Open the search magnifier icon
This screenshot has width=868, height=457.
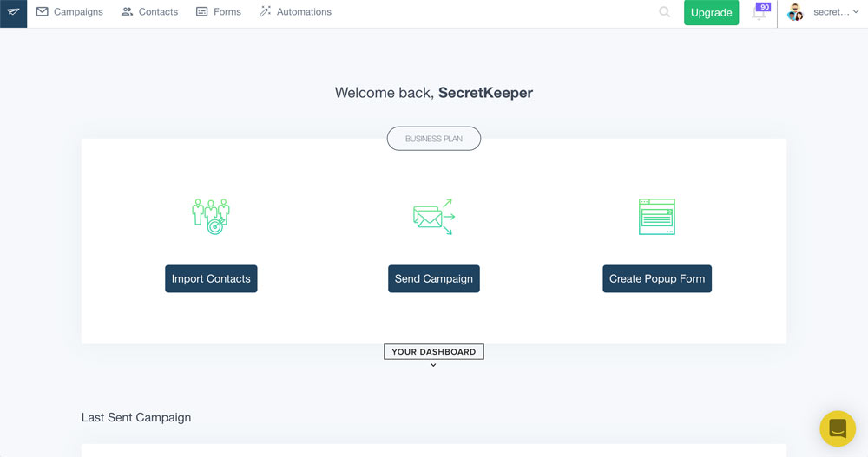664,12
